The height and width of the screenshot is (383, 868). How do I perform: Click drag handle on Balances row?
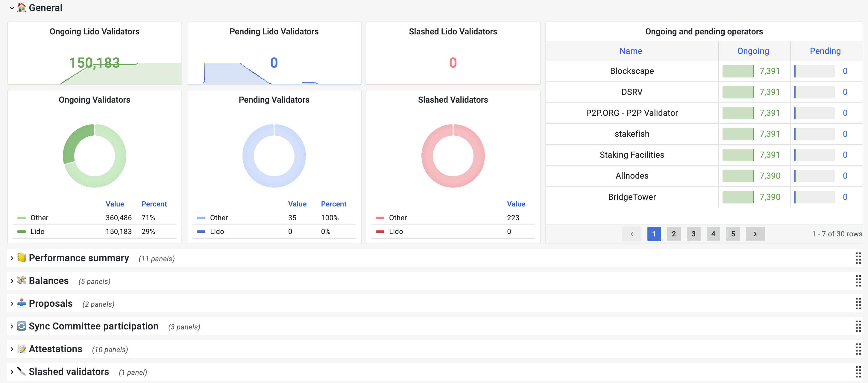[858, 281]
